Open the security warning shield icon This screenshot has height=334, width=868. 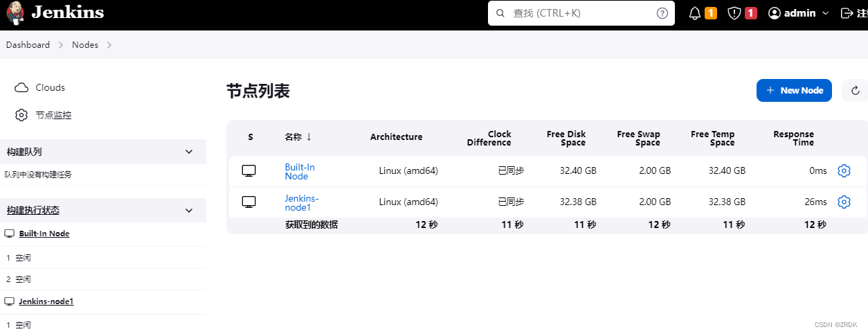(x=734, y=13)
